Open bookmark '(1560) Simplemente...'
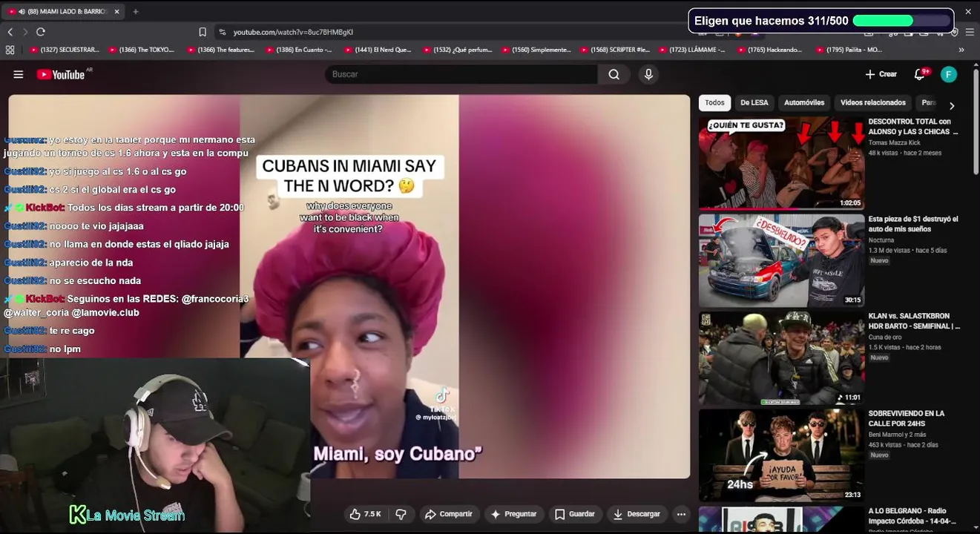 [x=536, y=50]
